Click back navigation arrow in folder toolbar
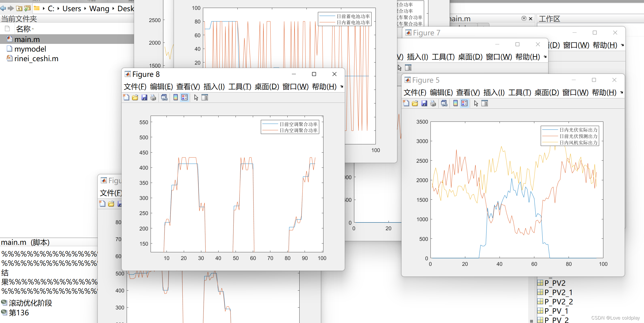 click(x=3, y=9)
